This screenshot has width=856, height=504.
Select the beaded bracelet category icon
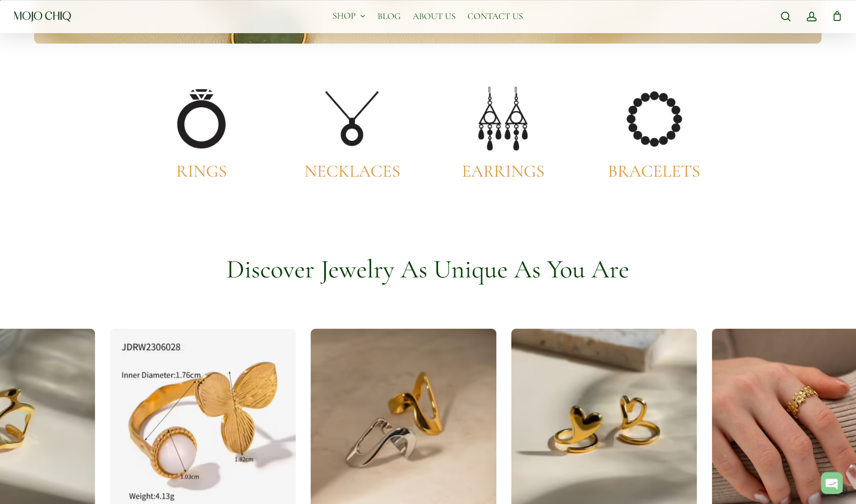[x=654, y=119]
